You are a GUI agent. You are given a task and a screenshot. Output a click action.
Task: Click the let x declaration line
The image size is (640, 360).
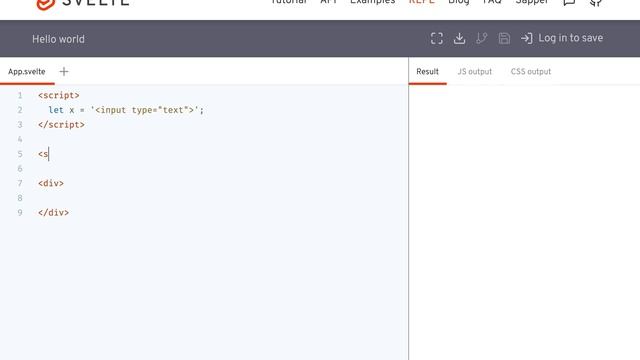tap(126, 110)
